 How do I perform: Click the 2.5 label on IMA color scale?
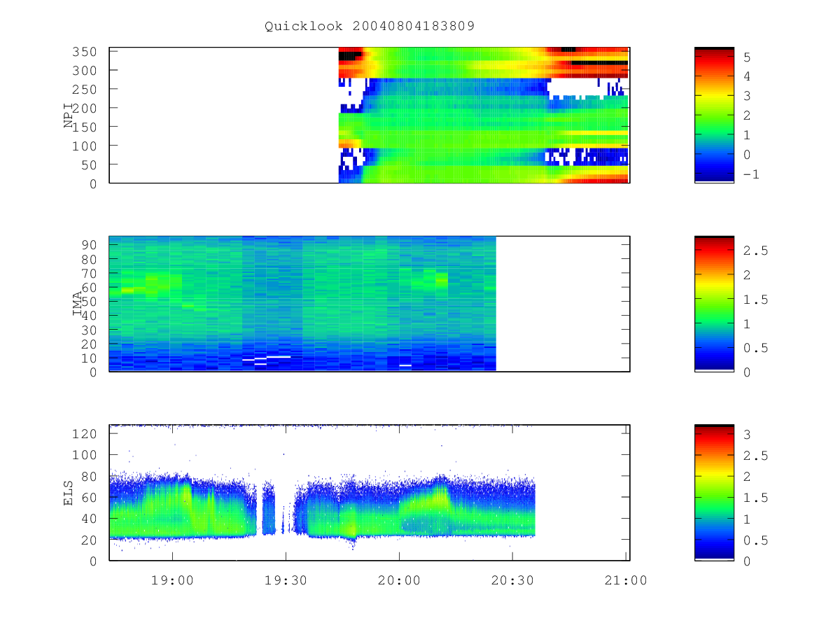[755, 250]
